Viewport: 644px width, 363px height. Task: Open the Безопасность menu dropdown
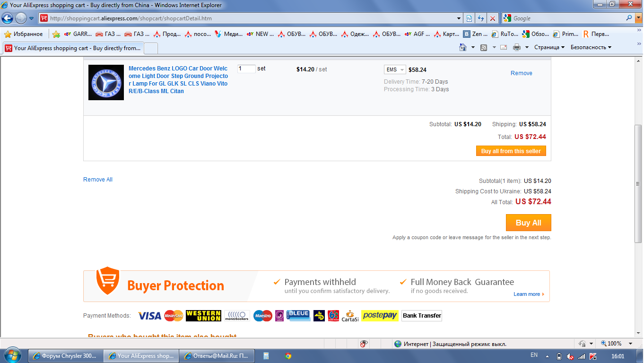591,47
